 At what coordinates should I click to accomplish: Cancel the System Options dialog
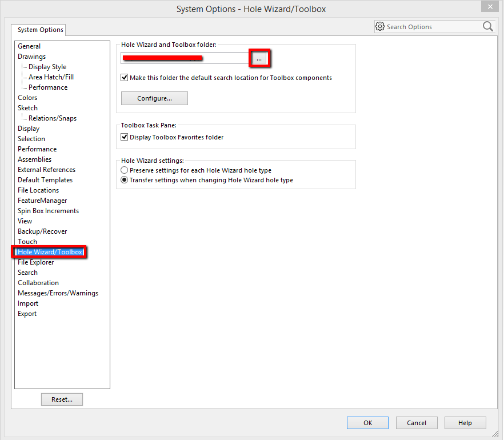417,423
